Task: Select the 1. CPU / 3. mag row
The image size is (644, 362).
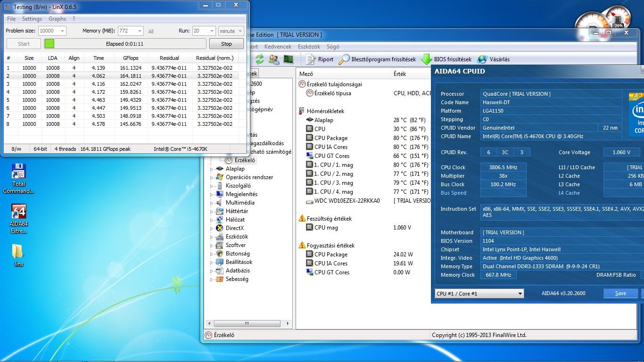Action: [x=364, y=183]
